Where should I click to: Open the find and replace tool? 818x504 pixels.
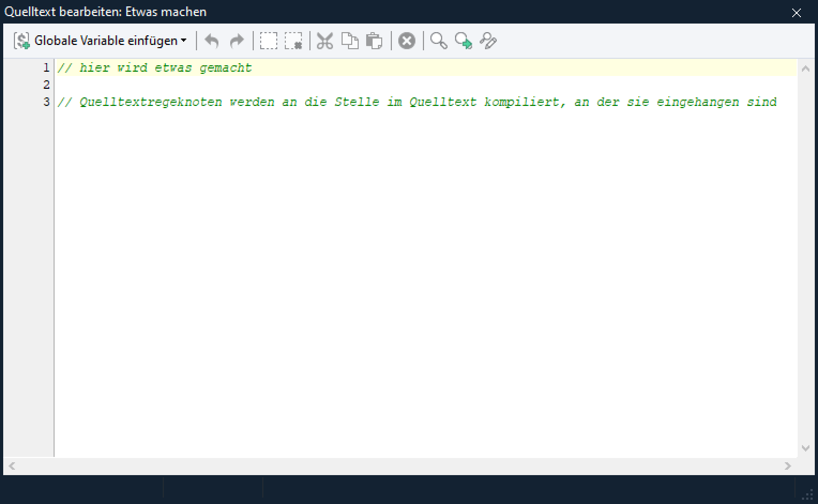[x=488, y=41]
